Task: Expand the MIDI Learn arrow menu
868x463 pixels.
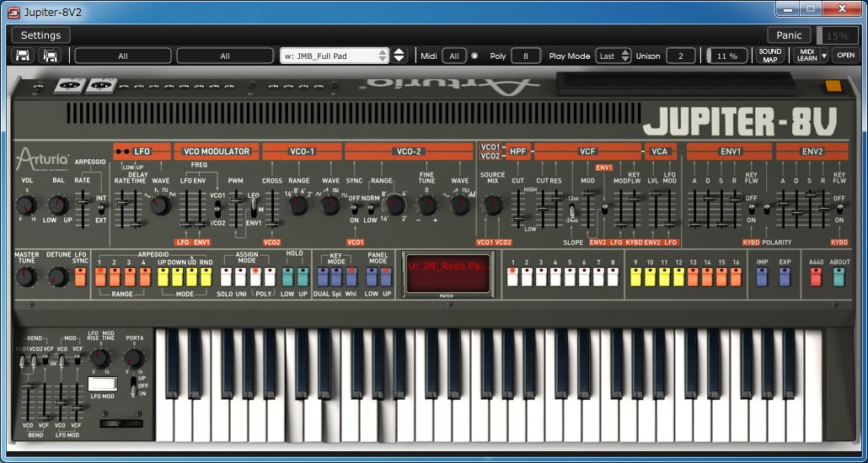Action: click(824, 56)
